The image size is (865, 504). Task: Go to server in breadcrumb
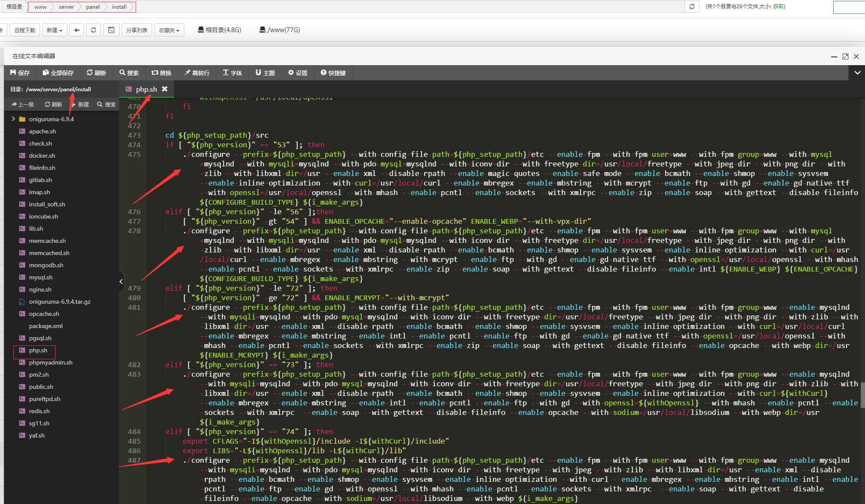point(67,7)
